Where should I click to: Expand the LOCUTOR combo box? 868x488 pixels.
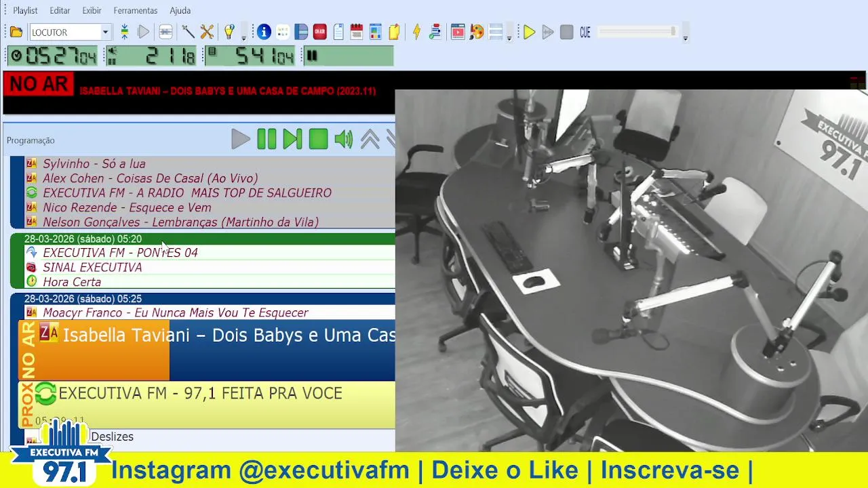105,32
